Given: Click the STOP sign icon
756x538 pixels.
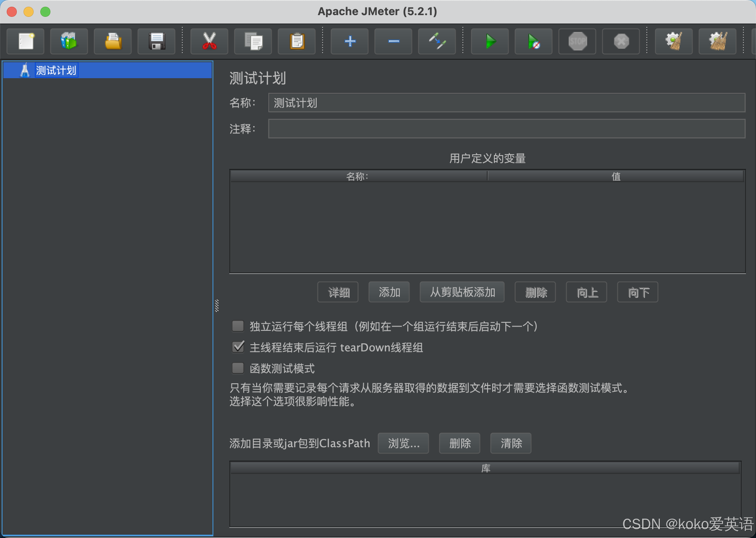Looking at the screenshot, I should point(577,41).
